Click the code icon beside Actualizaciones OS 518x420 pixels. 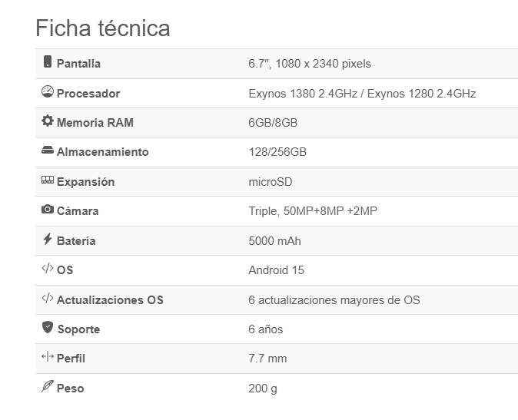pyautogui.click(x=48, y=298)
